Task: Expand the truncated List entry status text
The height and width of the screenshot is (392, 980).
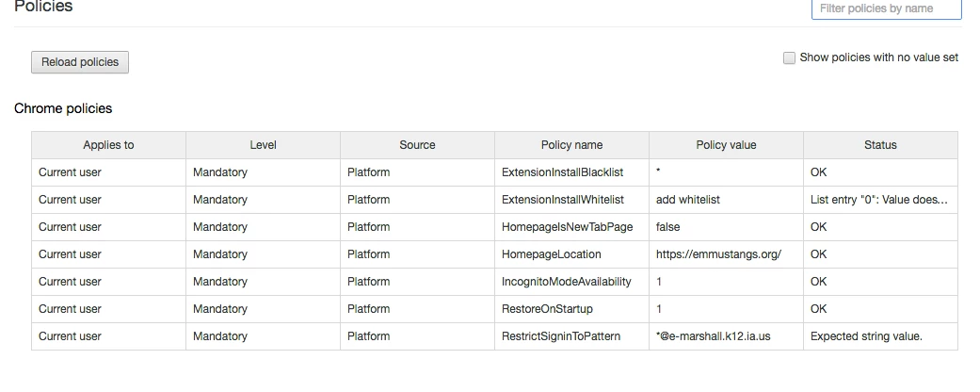Action: click(x=878, y=200)
